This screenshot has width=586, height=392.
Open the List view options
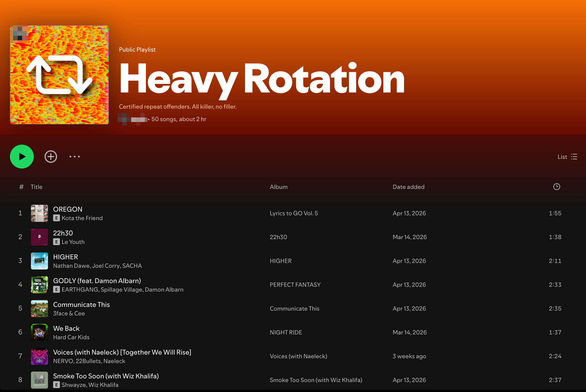pyautogui.click(x=567, y=157)
